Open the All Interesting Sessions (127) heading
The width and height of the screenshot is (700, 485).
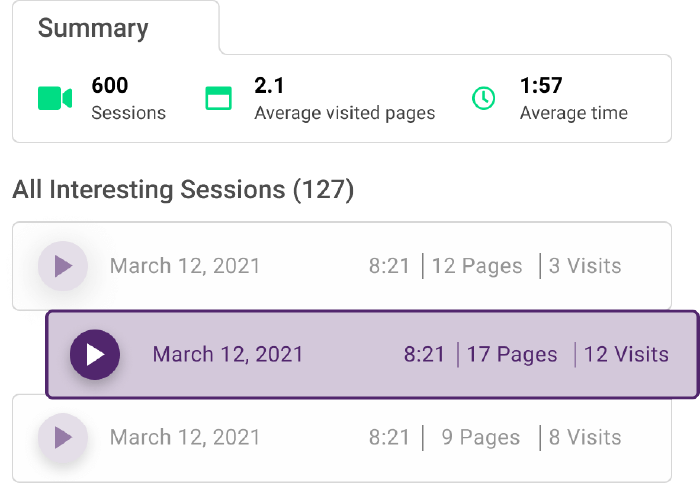click(183, 189)
